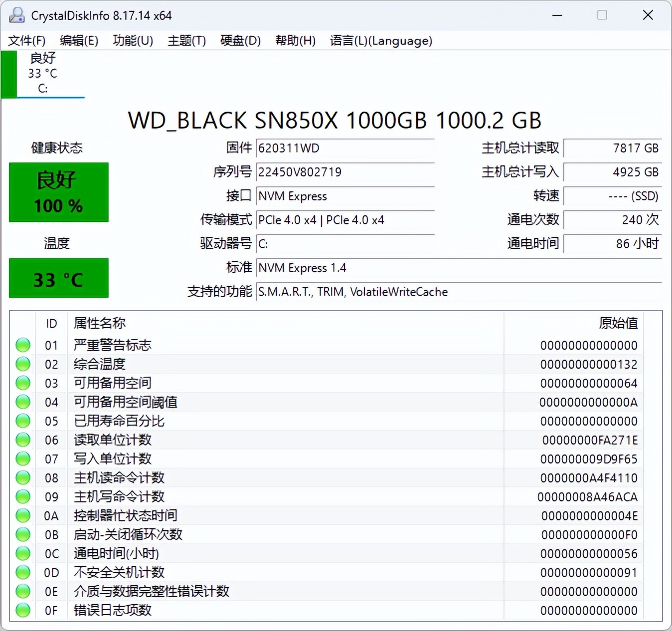Click status circle icon for ID 0B
This screenshot has height=631, width=672.
(x=23, y=534)
